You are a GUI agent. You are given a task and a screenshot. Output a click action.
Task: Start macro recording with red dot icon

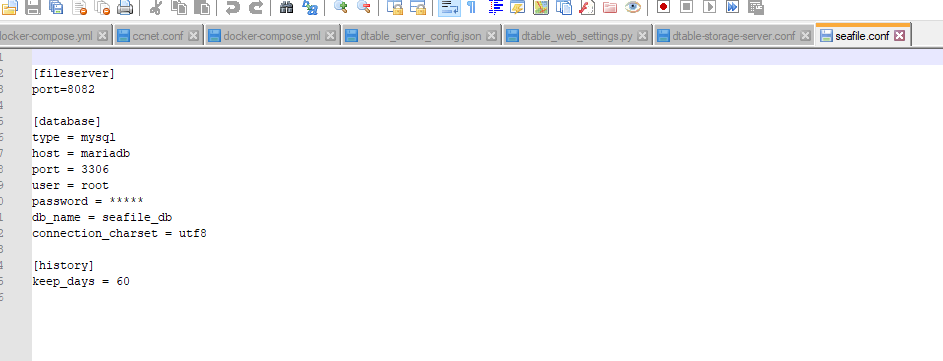[663, 7]
